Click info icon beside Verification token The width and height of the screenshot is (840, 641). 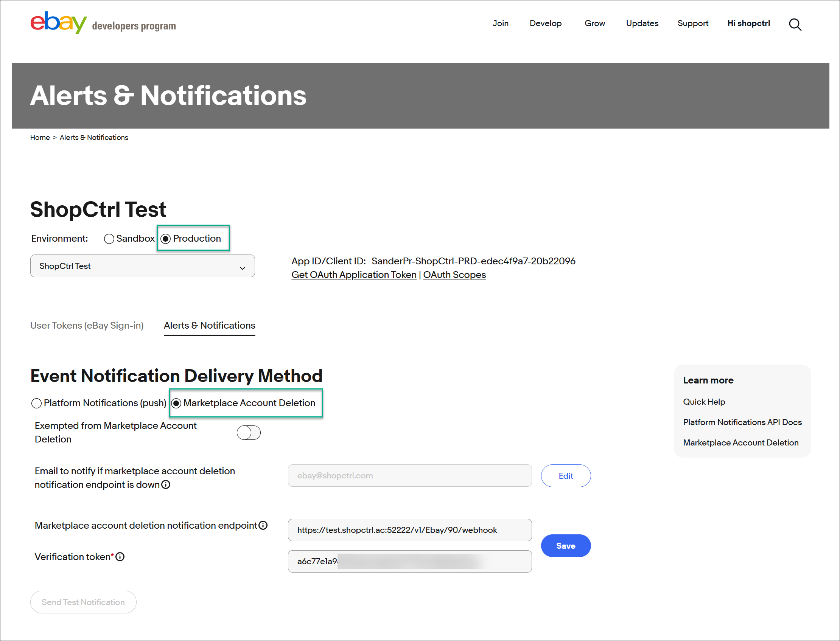(120, 557)
